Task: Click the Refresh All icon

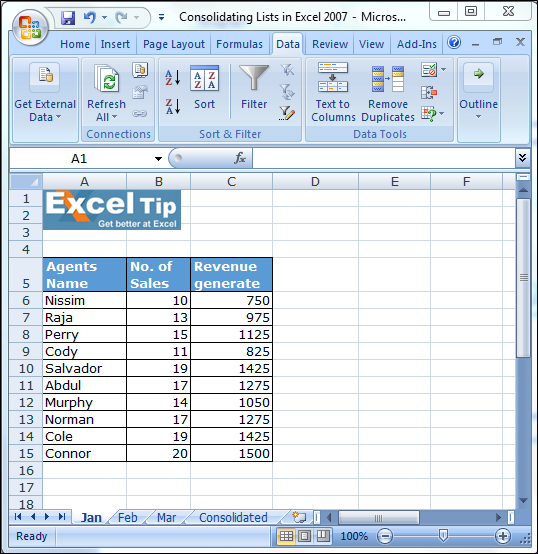Action: (107, 78)
